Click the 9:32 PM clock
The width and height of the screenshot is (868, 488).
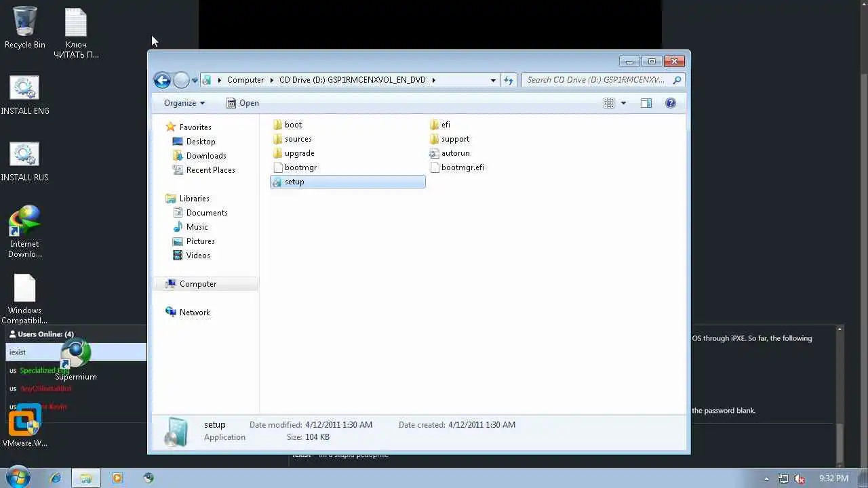coord(833,479)
